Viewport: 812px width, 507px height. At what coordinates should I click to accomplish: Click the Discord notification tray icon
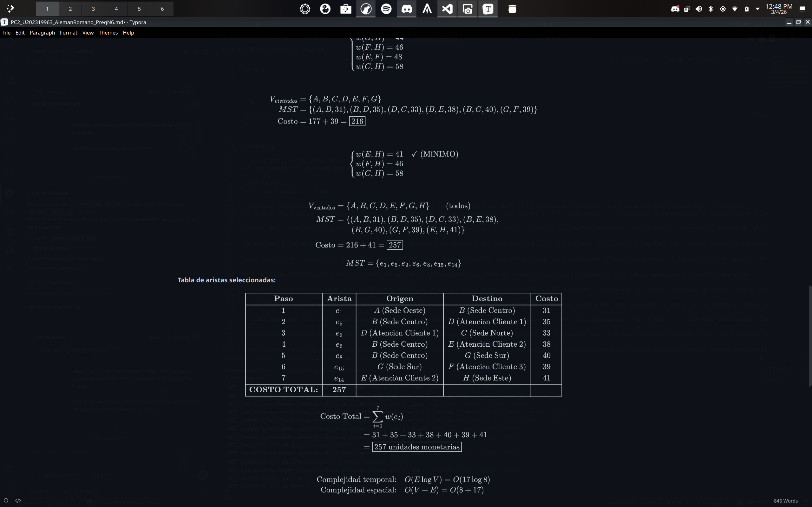675,9
